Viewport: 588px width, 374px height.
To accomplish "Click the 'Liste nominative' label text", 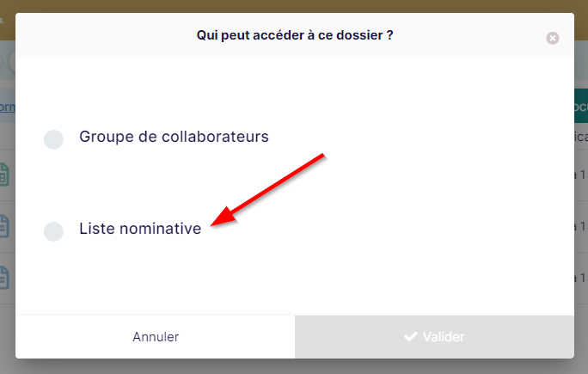I will pos(140,229).
